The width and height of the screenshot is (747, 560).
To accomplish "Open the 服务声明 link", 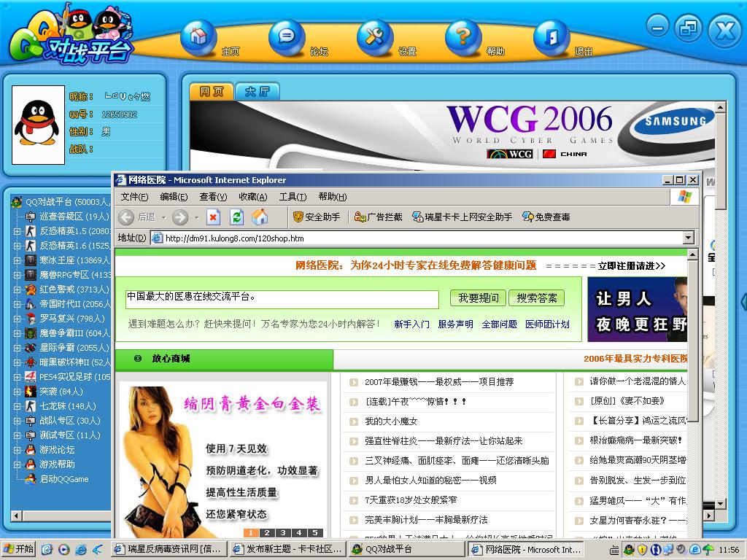I will pyautogui.click(x=455, y=324).
